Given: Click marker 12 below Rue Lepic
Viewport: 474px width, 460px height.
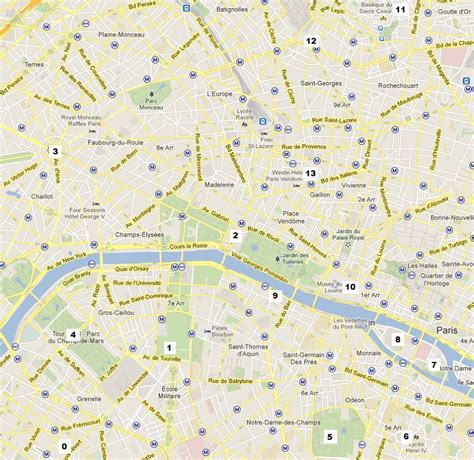Looking at the screenshot, I should (x=311, y=41).
